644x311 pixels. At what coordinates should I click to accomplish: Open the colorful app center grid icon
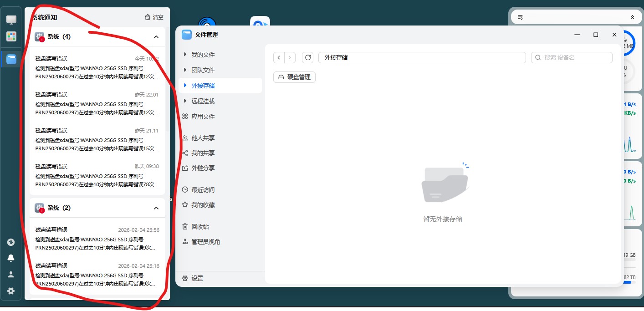click(x=11, y=36)
